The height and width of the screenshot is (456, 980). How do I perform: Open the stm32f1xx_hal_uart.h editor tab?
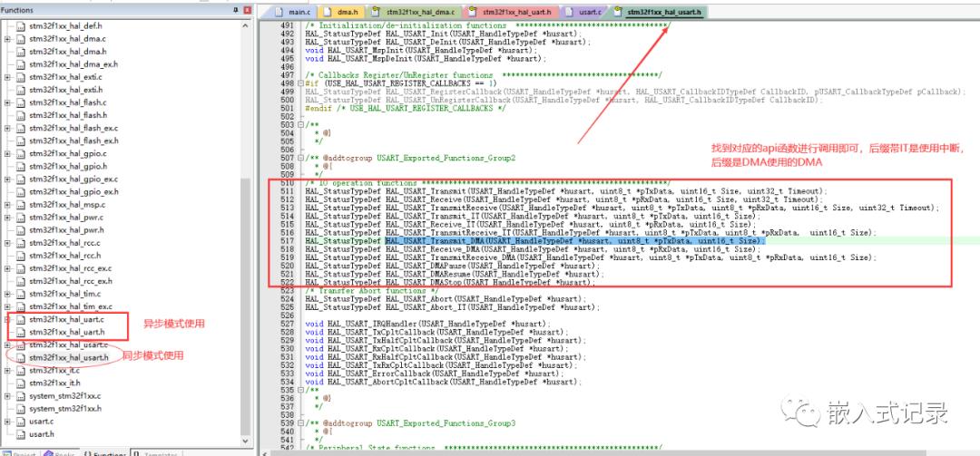pos(513,11)
